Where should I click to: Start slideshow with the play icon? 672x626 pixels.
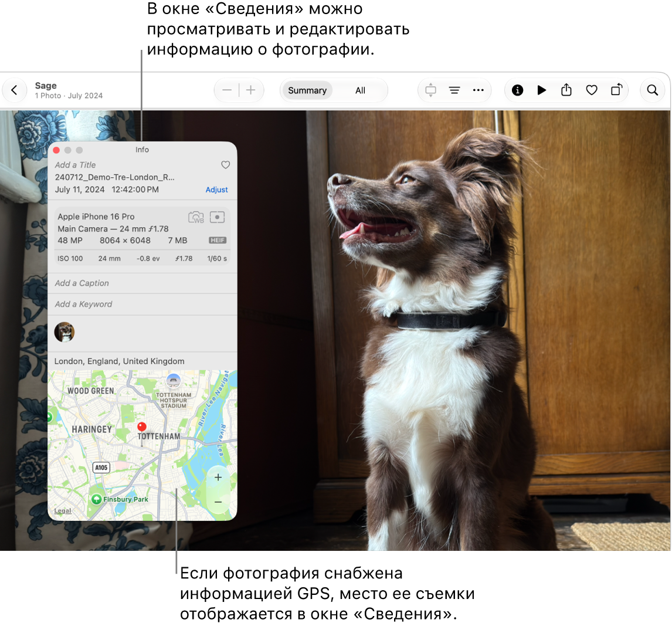point(542,90)
